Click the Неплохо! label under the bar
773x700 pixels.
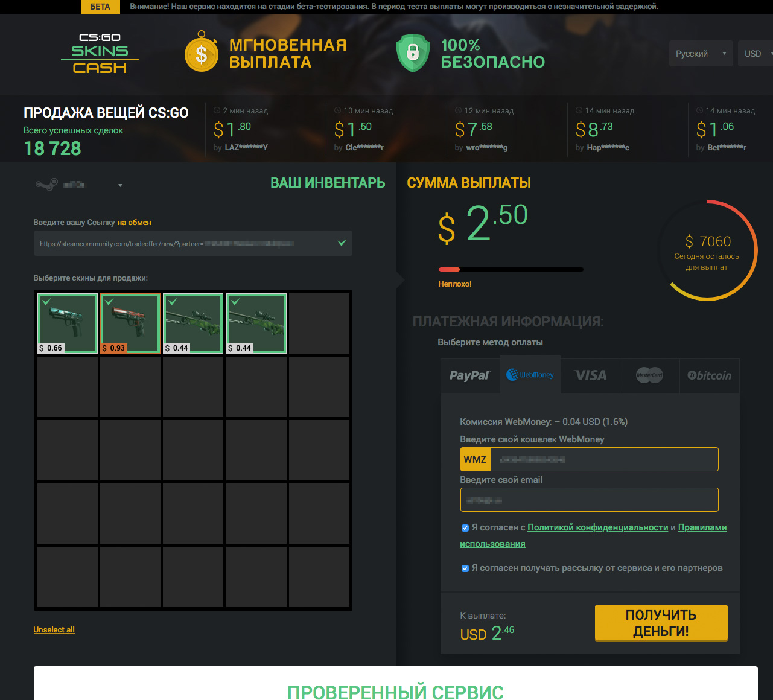tap(455, 284)
